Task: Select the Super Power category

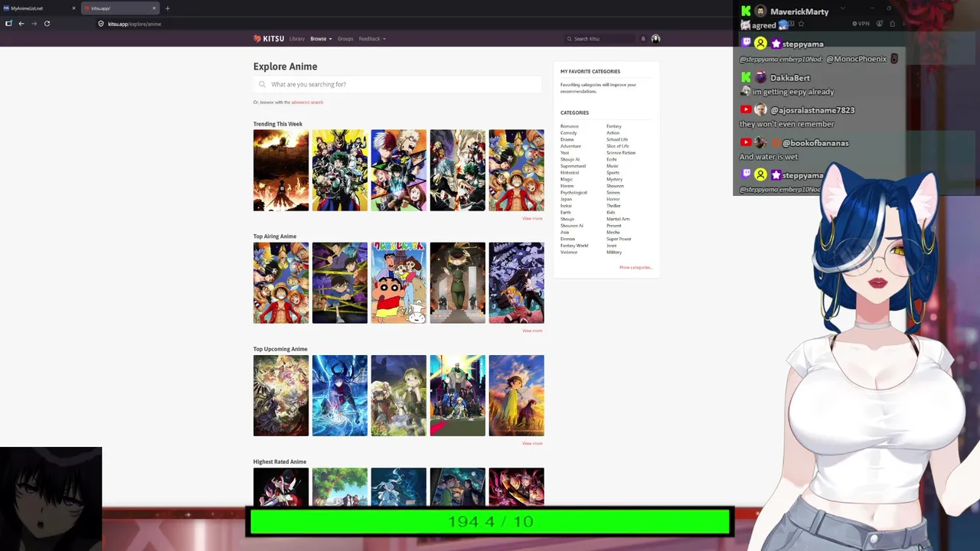Action: (619, 239)
